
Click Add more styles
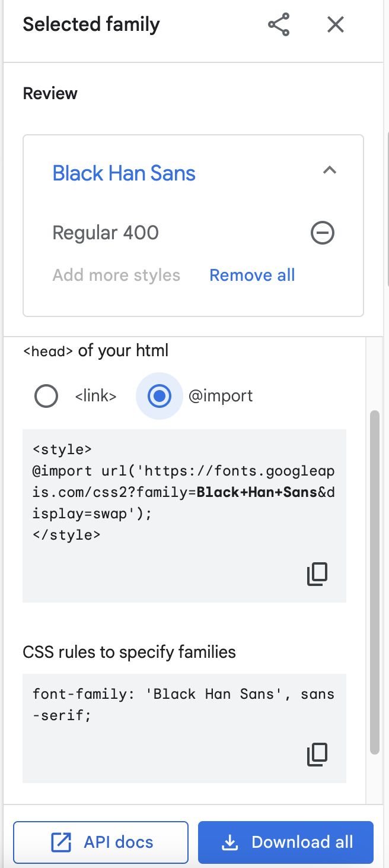(x=116, y=275)
